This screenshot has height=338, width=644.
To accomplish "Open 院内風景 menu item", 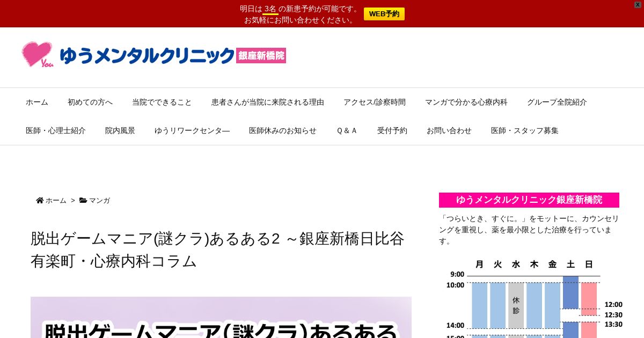I will [x=120, y=130].
